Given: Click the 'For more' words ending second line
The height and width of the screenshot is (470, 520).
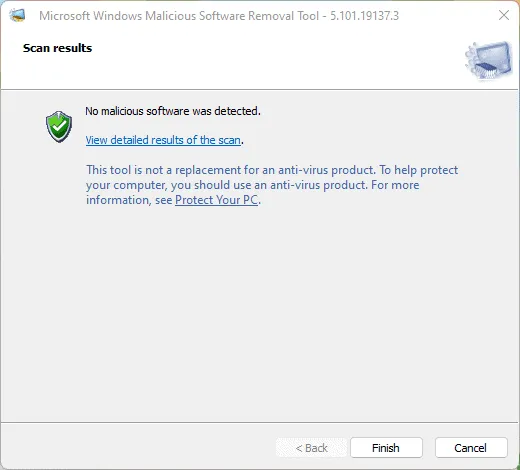Looking at the screenshot, I should click(x=395, y=185).
